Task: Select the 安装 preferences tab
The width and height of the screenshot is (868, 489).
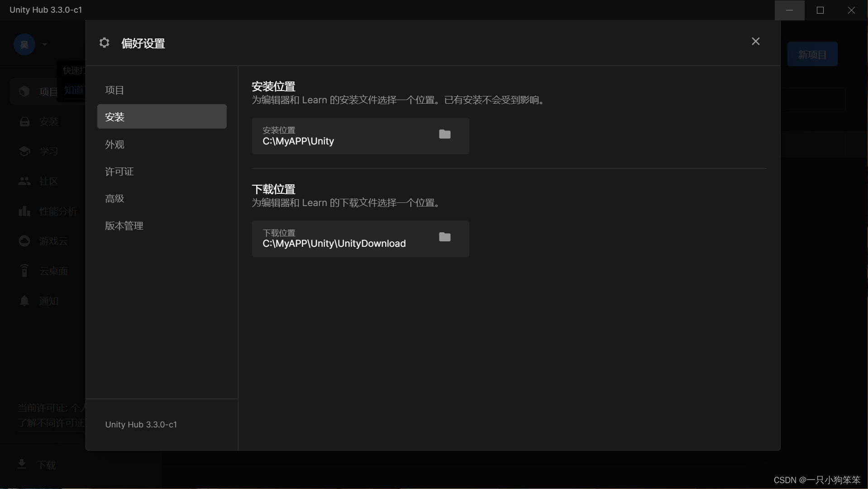Action: 162,116
